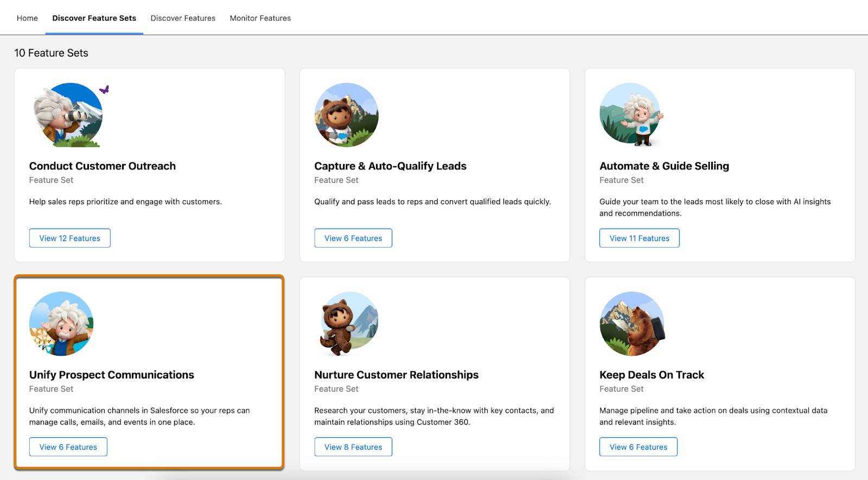868x480 pixels.
Task: View 6 Features for Capture & Auto-Qualify Leads
Action: coord(353,238)
